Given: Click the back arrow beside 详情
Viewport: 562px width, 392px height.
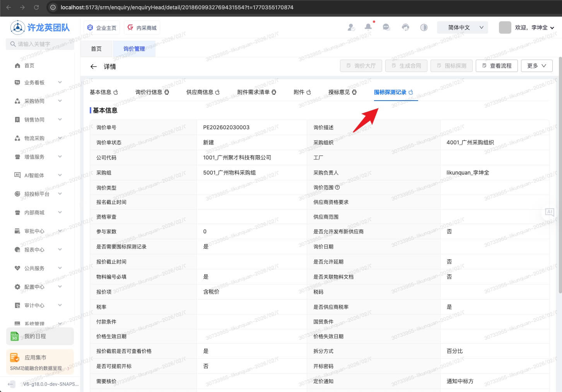Looking at the screenshot, I should 93,67.
